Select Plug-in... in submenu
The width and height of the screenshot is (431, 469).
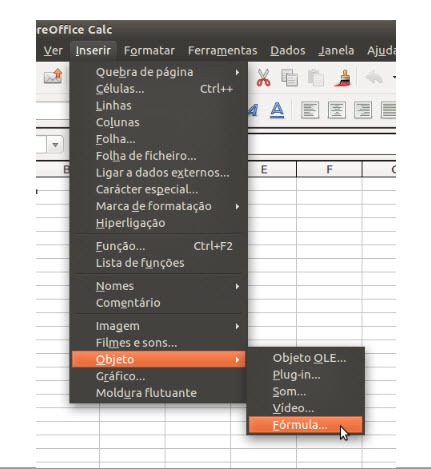click(305, 375)
